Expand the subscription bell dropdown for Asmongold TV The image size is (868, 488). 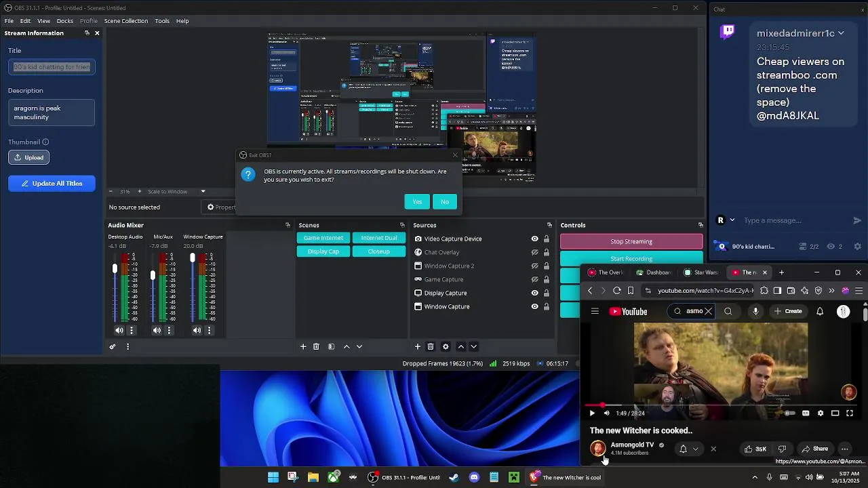point(695,449)
